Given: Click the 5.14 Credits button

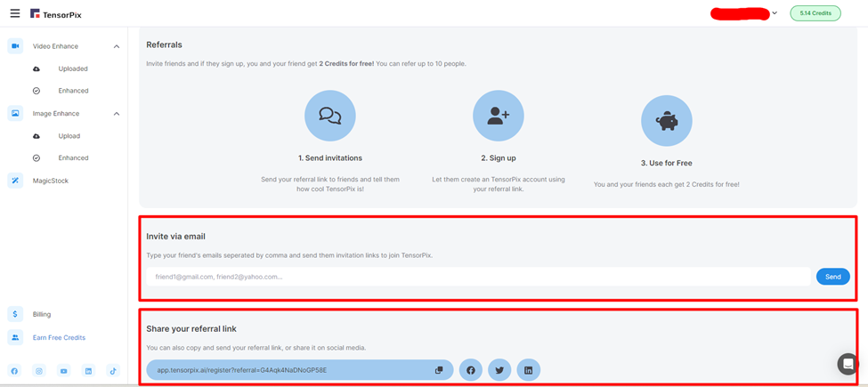Looking at the screenshot, I should click(x=815, y=13).
